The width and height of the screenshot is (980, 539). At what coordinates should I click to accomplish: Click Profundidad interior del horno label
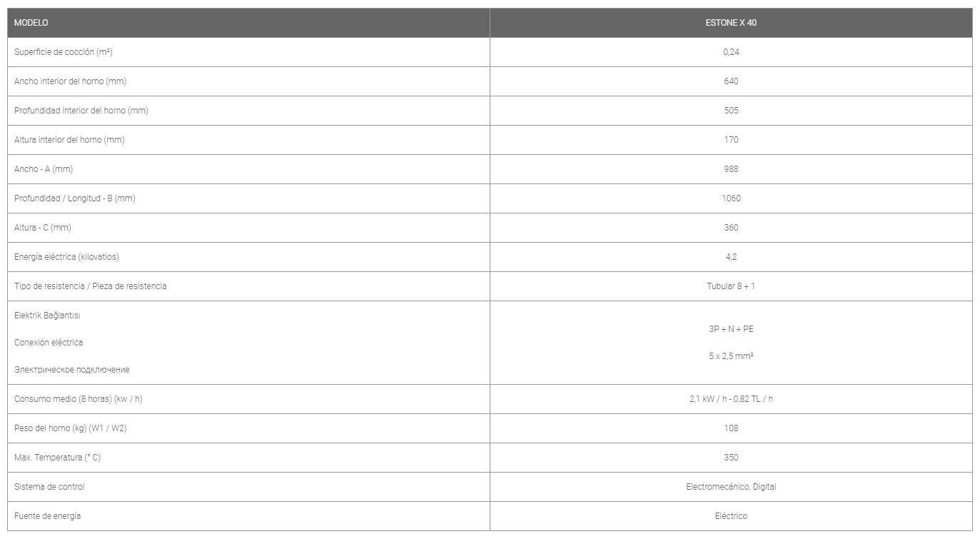tap(81, 111)
